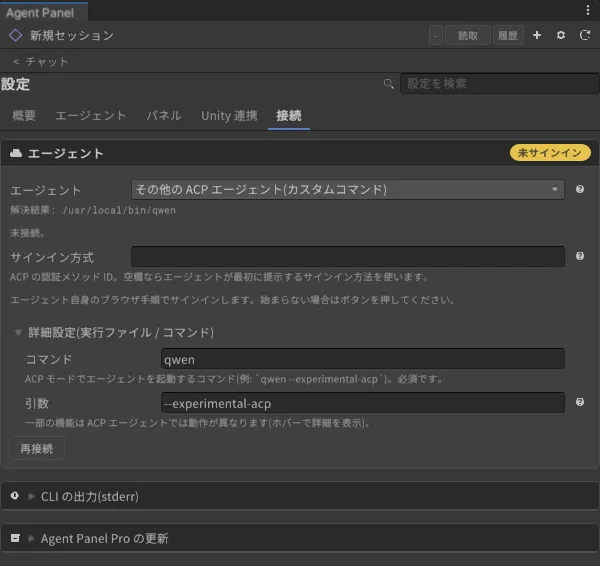Viewport: 600px width, 566px height.
Task: Click the サインイン方式 input field
Action: (x=347, y=256)
